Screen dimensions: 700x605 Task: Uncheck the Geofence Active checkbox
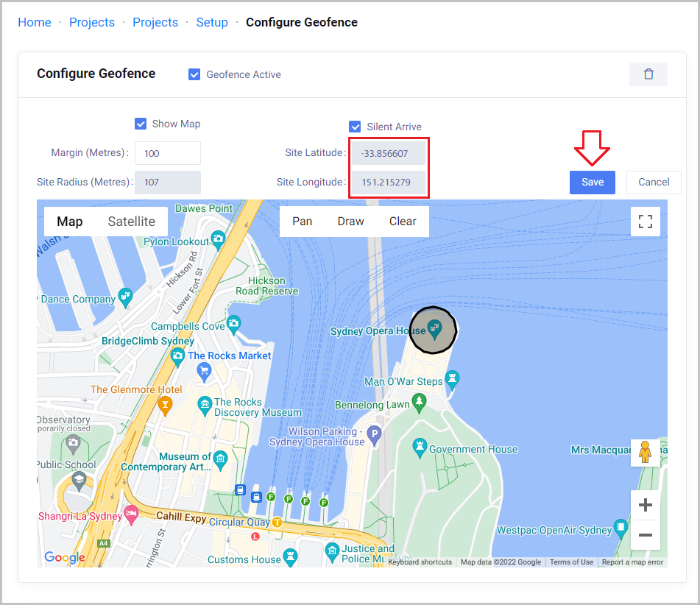(x=194, y=74)
